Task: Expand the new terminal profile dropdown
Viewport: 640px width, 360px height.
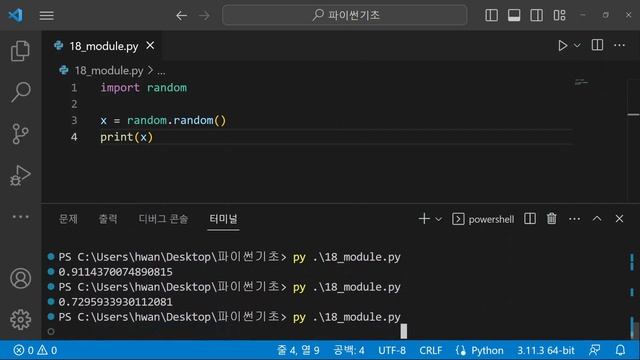Action: click(x=438, y=219)
